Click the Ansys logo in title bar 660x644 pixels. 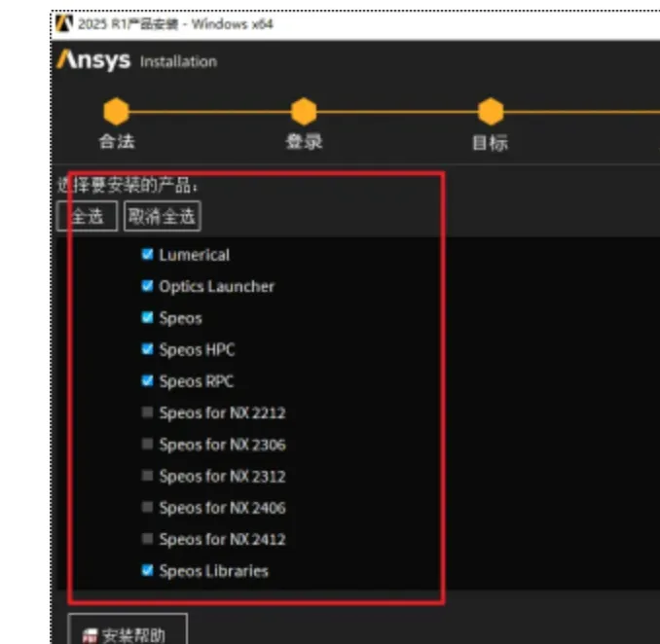(x=64, y=23)
